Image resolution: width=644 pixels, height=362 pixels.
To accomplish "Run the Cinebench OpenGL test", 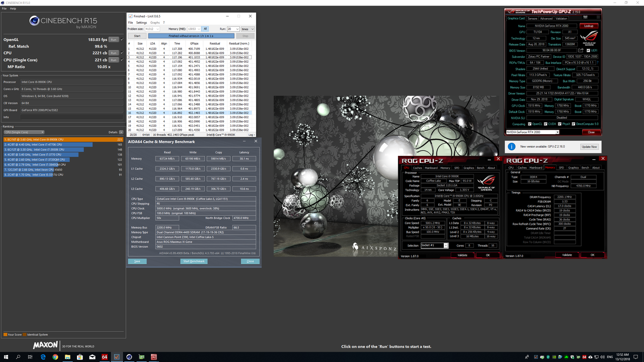I will (114, 39).
